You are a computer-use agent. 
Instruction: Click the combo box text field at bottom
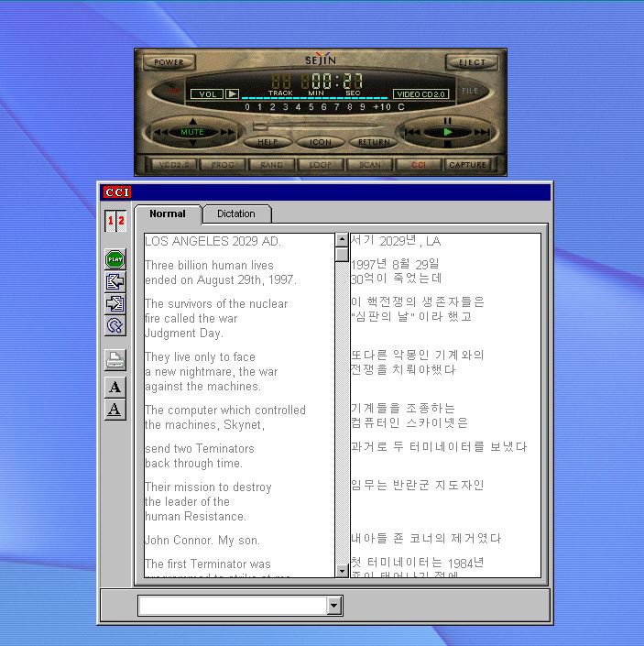click(233, 606)
